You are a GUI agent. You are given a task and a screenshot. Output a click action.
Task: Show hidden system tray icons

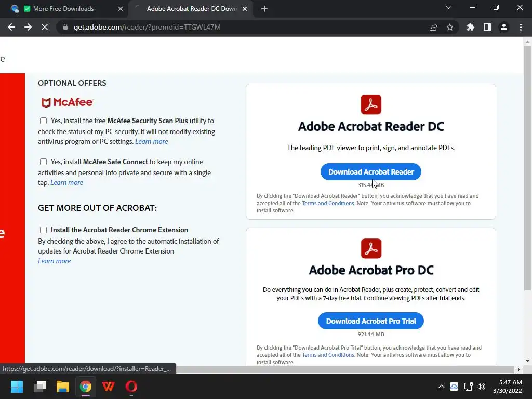(442, 387)
